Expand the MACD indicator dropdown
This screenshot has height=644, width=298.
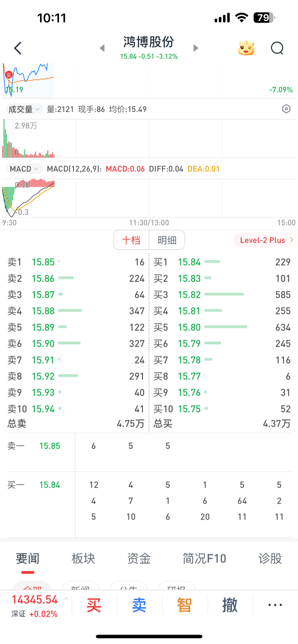(x=24, y=169)
